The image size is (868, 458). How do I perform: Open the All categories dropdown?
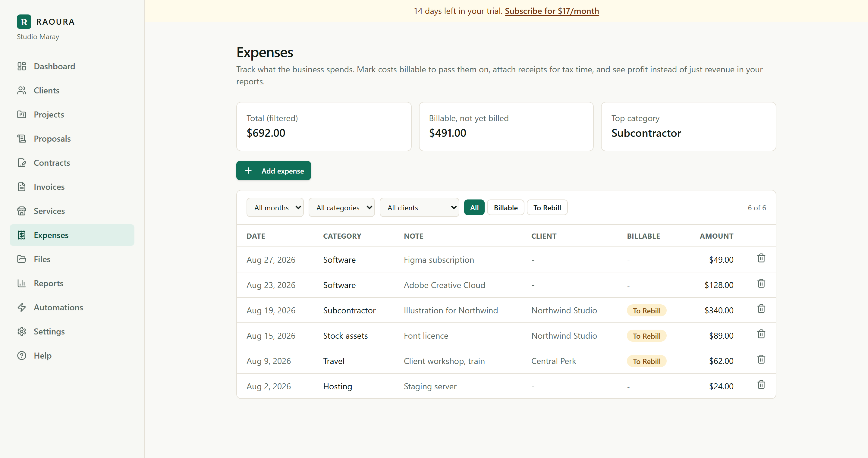point(342,207)
